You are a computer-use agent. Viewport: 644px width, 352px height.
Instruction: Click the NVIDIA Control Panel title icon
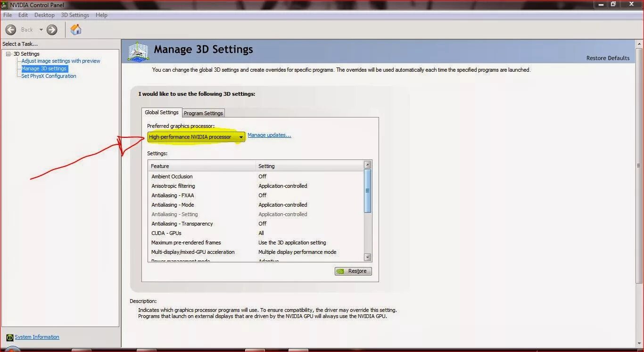coord(5,5)
